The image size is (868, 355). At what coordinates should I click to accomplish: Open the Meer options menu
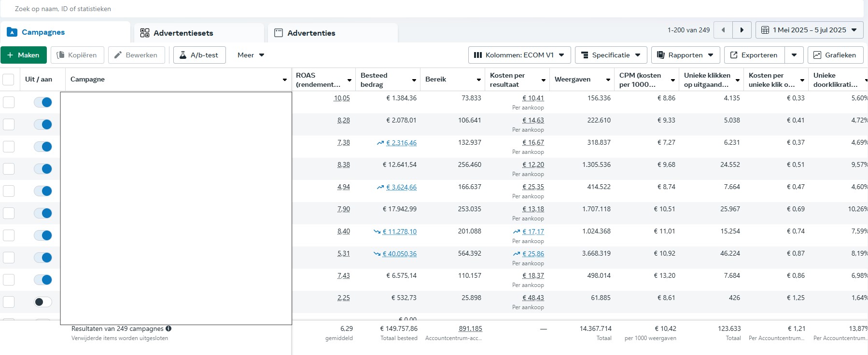tap(251, 55)
